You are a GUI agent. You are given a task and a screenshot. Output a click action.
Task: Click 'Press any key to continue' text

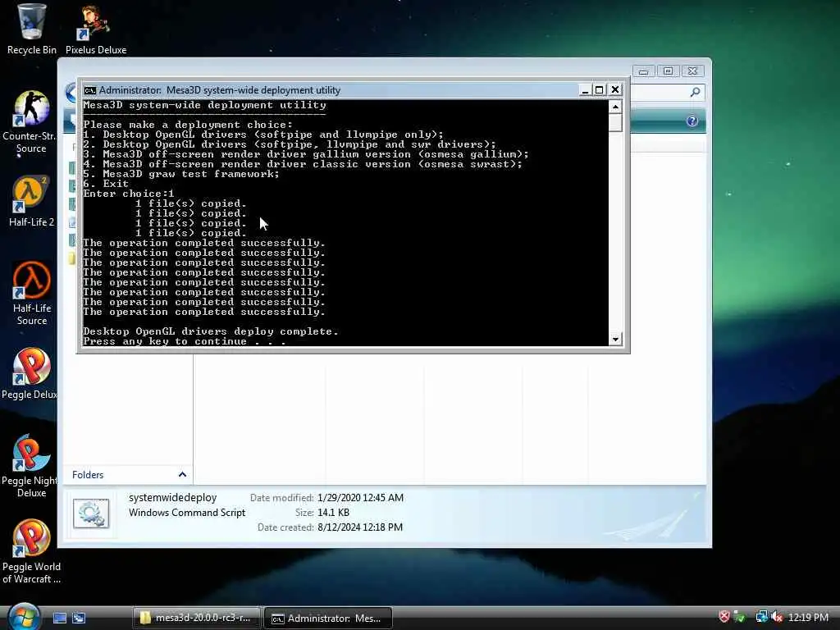[x=185, y=341]
